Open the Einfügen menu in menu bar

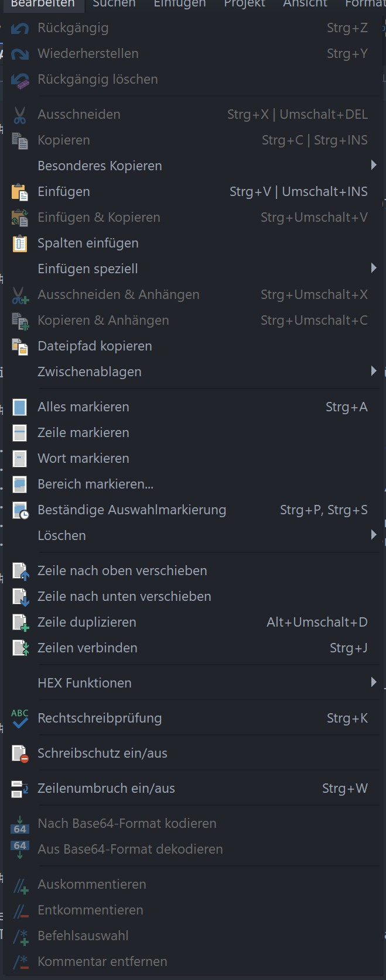pos(180,4)
